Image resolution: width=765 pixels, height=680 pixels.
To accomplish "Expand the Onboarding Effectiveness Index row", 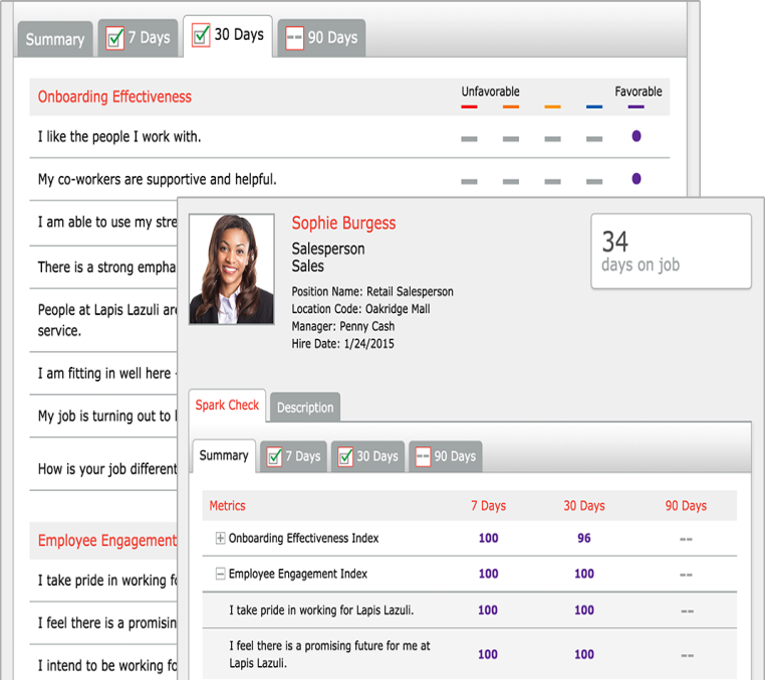I will pos(220,538).
